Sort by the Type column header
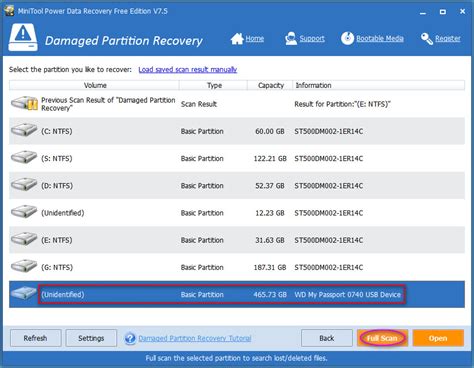The height and width of the screenshot is (368, 474). click(x=214, y=85)
